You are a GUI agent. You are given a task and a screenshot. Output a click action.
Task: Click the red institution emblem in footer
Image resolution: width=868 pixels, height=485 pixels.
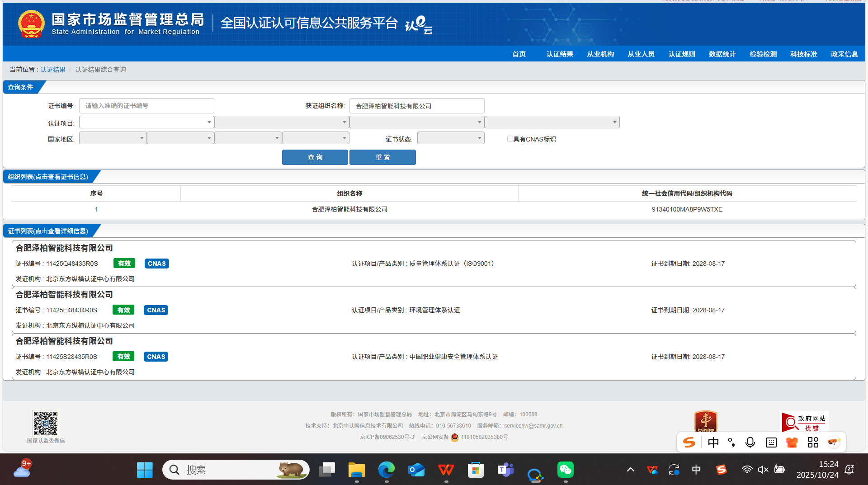[706, 421]
